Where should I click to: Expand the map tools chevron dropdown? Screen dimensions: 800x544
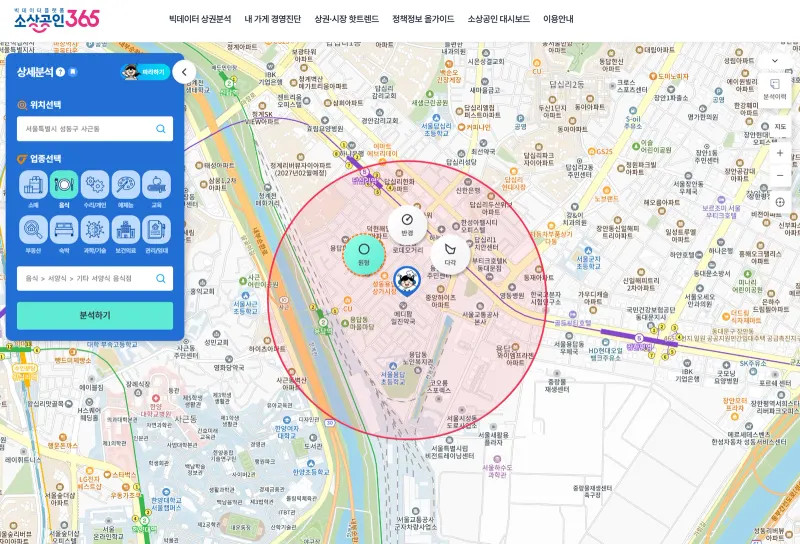coord(774,61)
